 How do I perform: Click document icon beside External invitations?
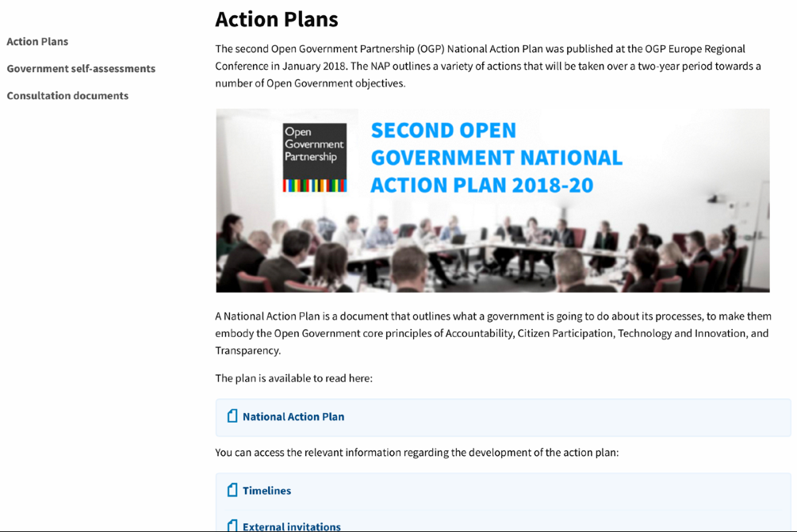(x=232, y=526)
